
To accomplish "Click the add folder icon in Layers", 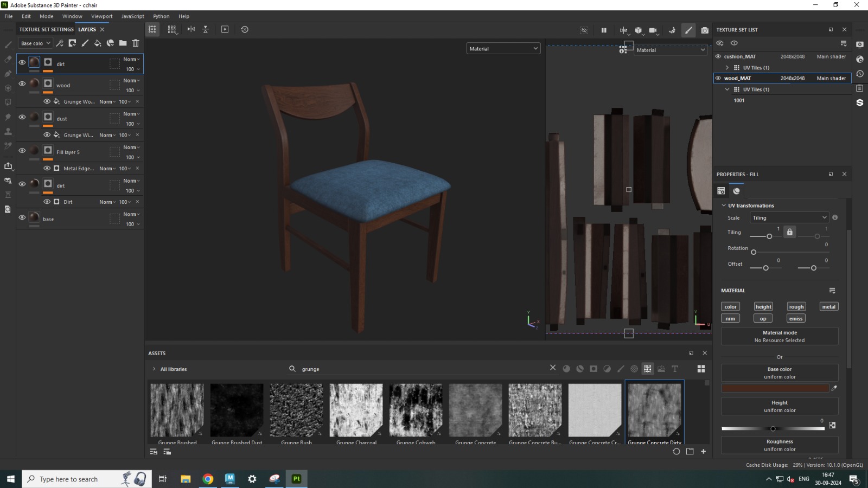I will pos(123,43).
